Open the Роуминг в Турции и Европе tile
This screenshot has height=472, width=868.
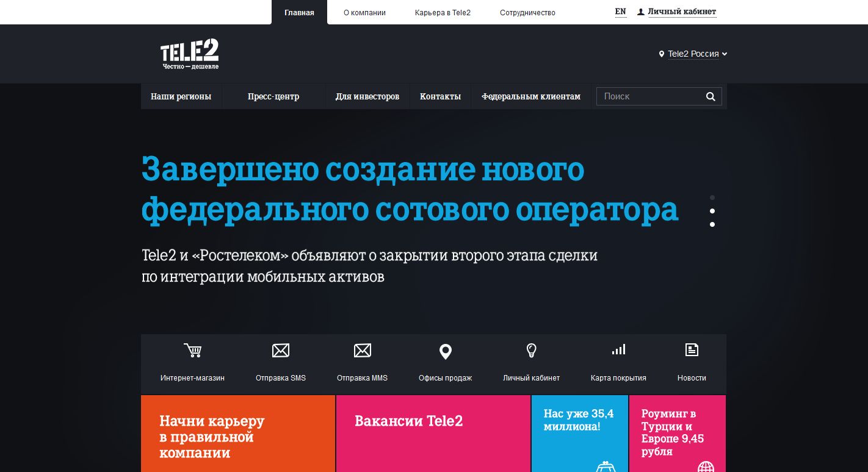pyautogui.click(x=678, y=434)
